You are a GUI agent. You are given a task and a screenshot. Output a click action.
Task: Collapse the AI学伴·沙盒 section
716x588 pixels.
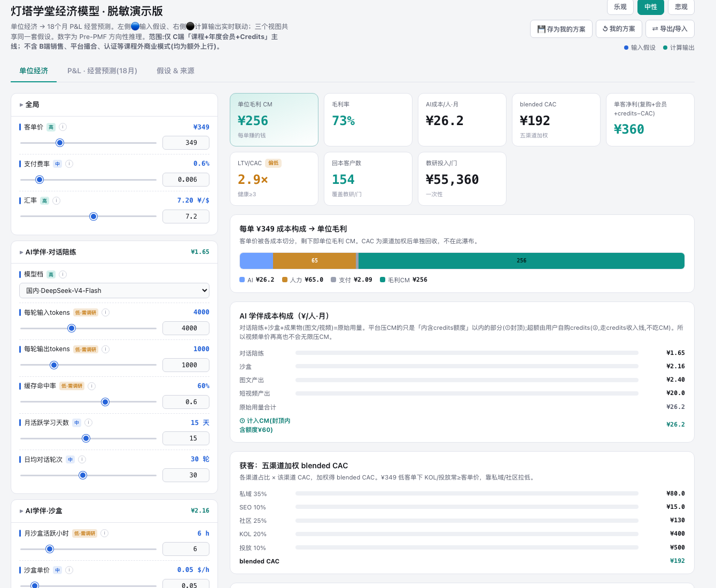click(x=114, y=511)
